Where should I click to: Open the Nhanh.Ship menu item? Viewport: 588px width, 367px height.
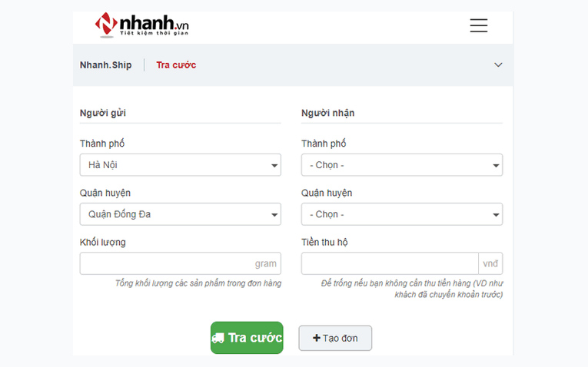(106, 65)
